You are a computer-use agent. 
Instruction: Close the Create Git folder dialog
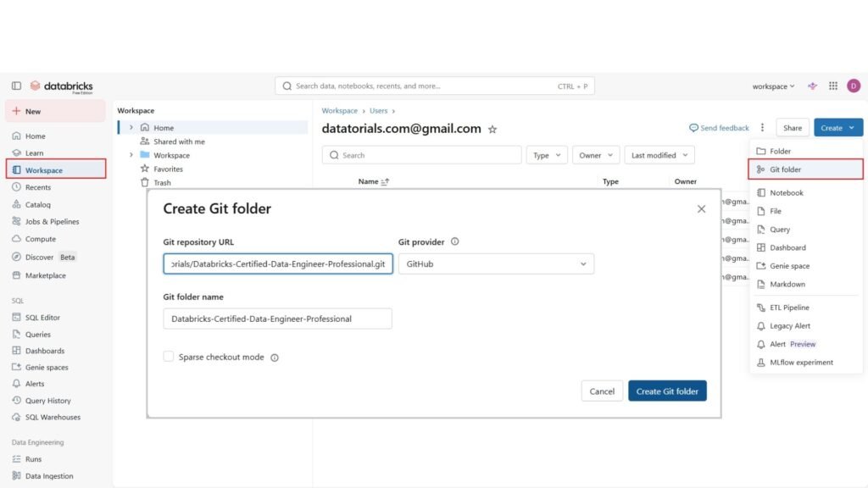click(701, 208)
